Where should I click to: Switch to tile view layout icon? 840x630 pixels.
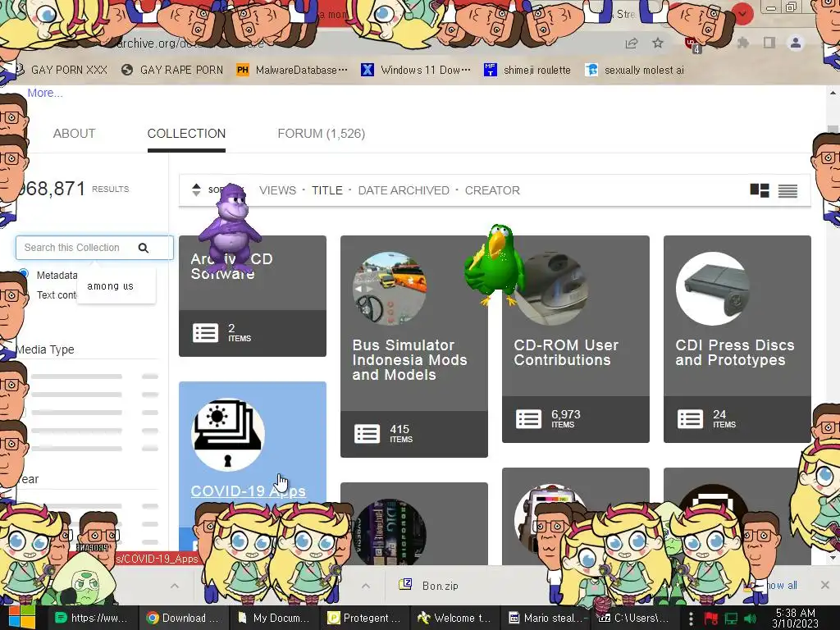click(760, 190)
